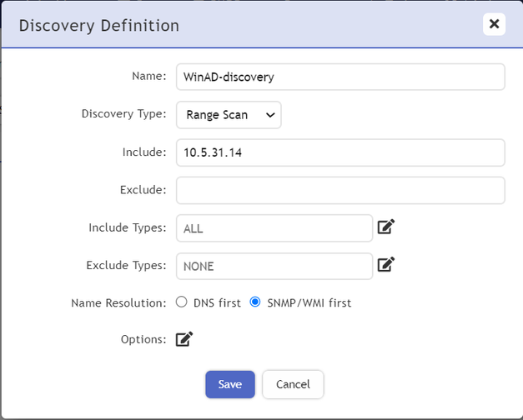The width and height of the screenshot is (523, 420).
Task: Click the Exclude Types field showing NONE
Action: 274,266
